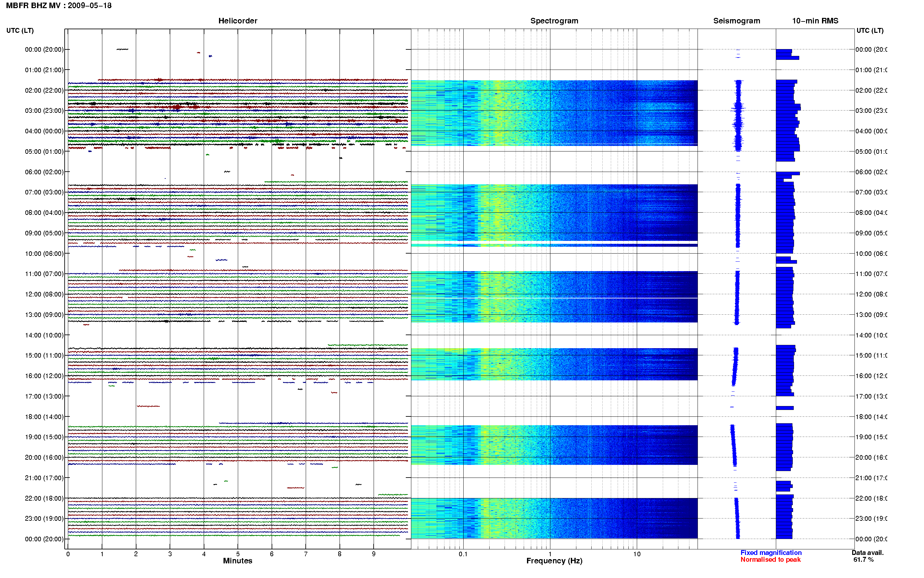Click the "Seismogram" panel heading
This screenshot has height=578, width=924.
pos(737,21)
